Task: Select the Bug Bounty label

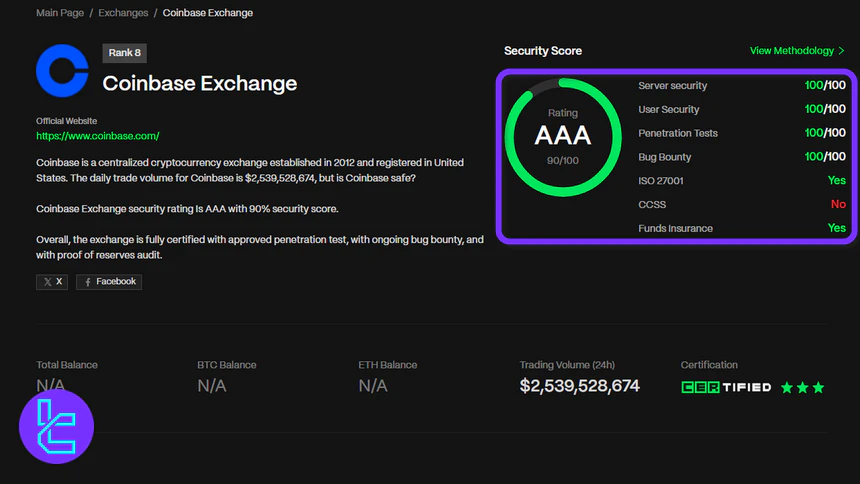Action: point(664,157)
